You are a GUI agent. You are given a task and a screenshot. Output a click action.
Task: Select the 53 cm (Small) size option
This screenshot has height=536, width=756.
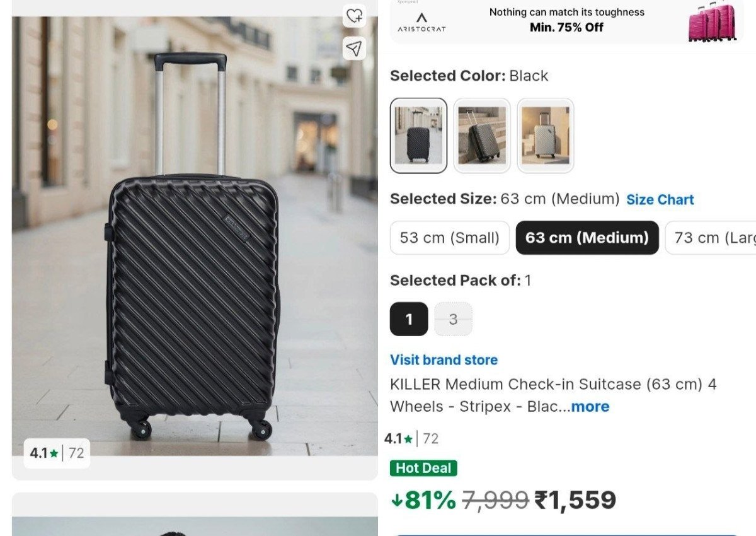[449, 238]
